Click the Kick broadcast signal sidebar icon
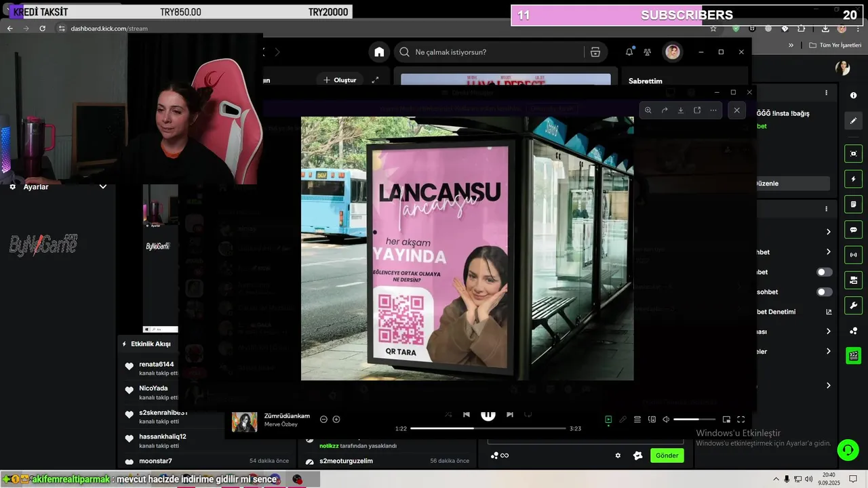The height and width of the screenshot is (488, 868). click(x=854, y=255)
